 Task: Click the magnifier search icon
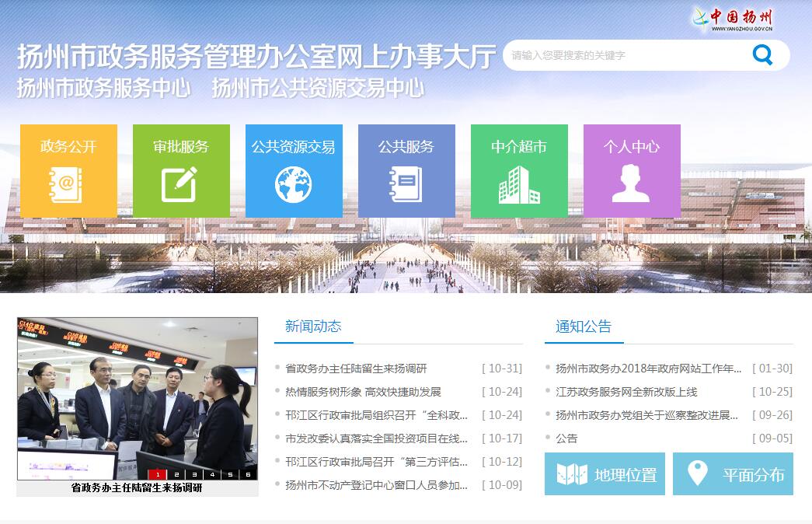click(x=762, y=55)
